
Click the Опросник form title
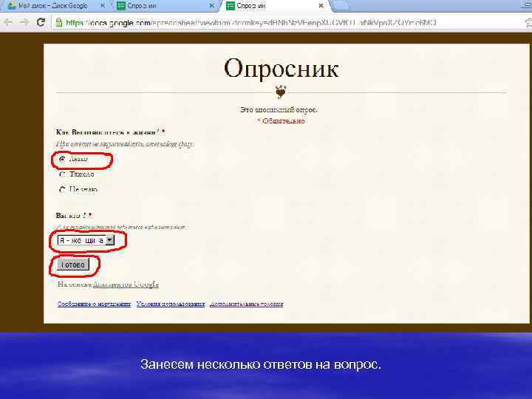coord(281,69)
